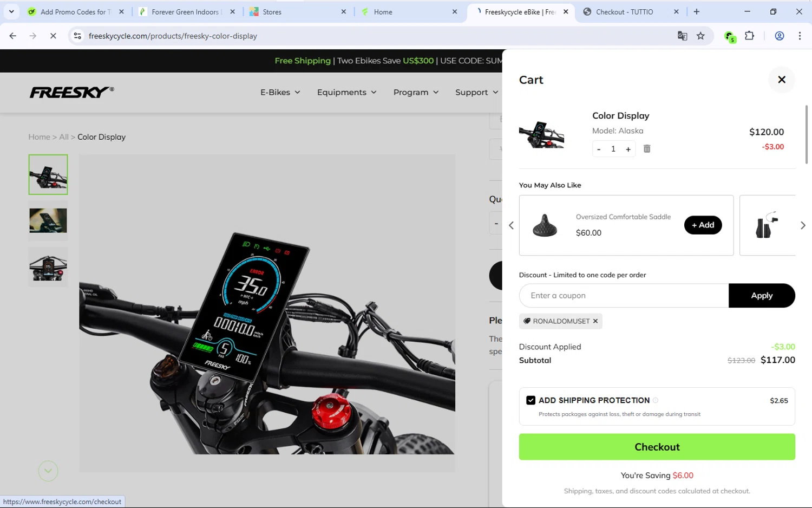Add Oversized Comfortable Saddle to cart
Viewport: 812px width, 508px height.
click(x=703, y=225)
